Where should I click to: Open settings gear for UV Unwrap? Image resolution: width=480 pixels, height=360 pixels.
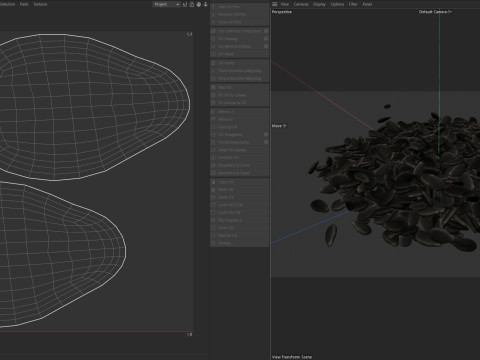coord(266,39)
